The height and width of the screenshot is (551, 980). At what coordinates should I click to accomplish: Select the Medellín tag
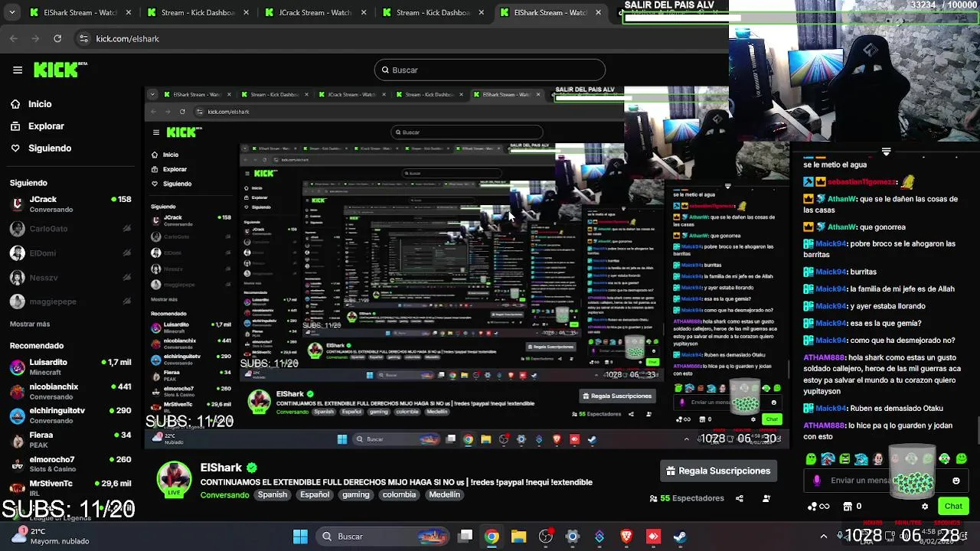[444, 494]
